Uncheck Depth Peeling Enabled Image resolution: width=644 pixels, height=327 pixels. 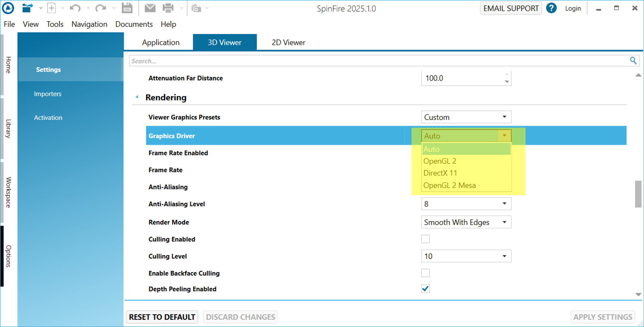coord(425,289)
